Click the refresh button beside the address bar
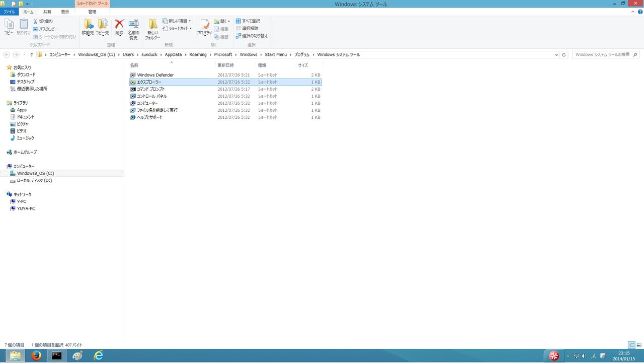644x363 pixels. [564, 54]
